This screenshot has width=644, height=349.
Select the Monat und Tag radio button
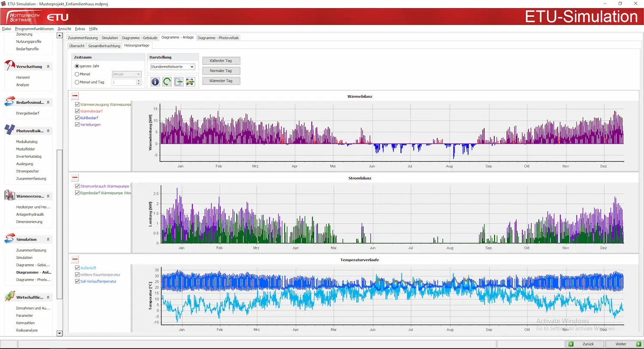coord(77,82)
